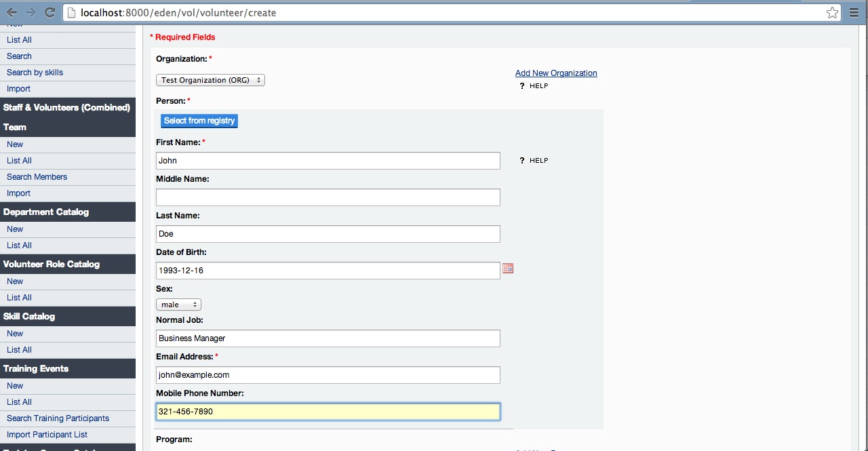Screen dimensions: 868x451
Task: Open the Sex dropdown
Action: pyautogui.click(x=178, y=305)
